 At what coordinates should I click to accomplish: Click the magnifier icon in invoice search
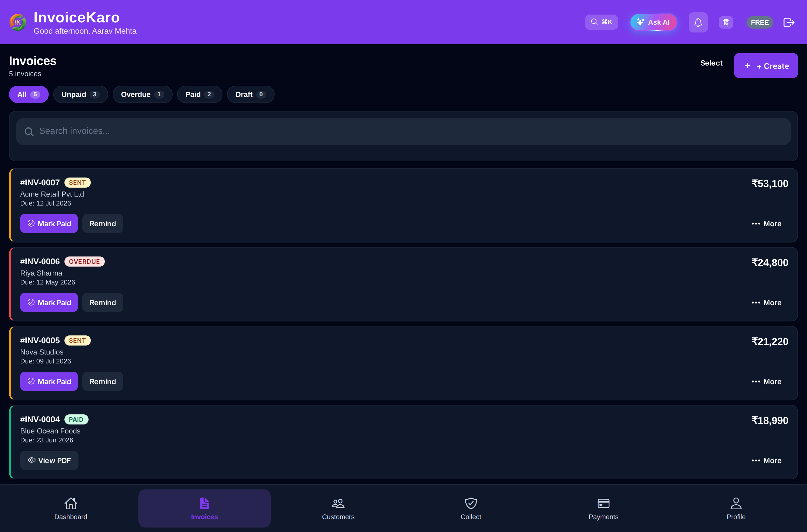[x=29, y=132]
